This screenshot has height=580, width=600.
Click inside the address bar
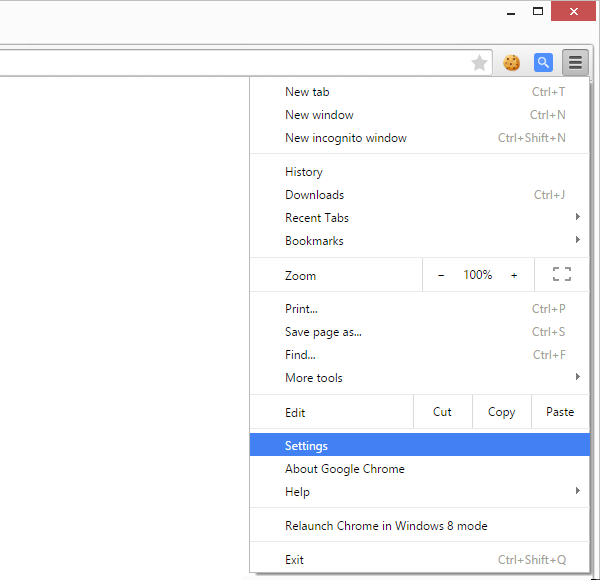230,63
